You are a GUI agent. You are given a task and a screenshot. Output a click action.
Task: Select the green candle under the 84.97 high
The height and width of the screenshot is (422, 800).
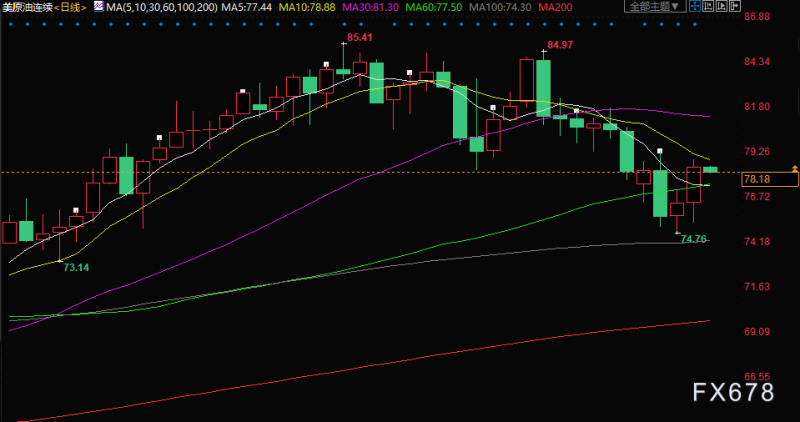[543, 88]
